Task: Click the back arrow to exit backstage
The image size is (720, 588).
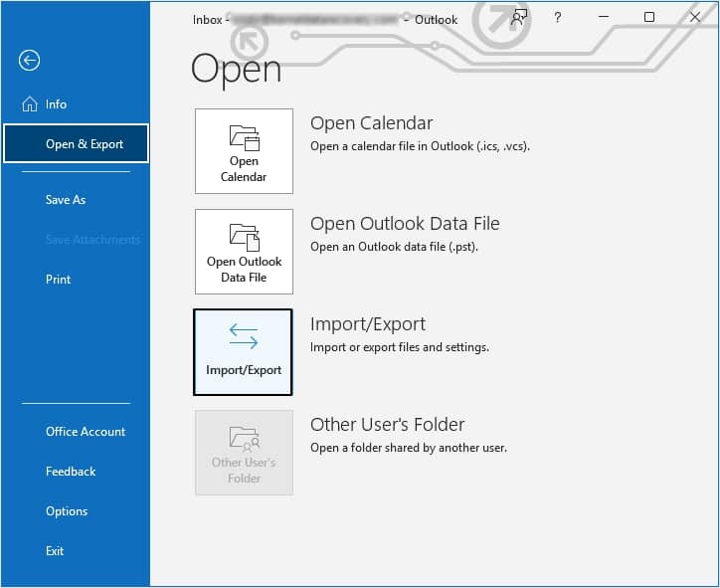Action: click(29, 60)
